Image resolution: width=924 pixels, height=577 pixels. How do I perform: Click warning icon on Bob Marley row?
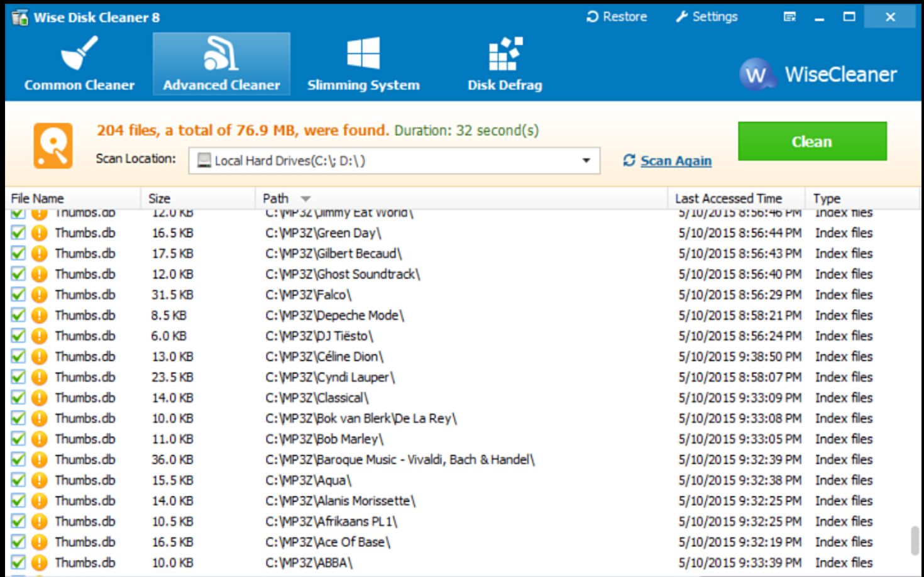(40, 439)
